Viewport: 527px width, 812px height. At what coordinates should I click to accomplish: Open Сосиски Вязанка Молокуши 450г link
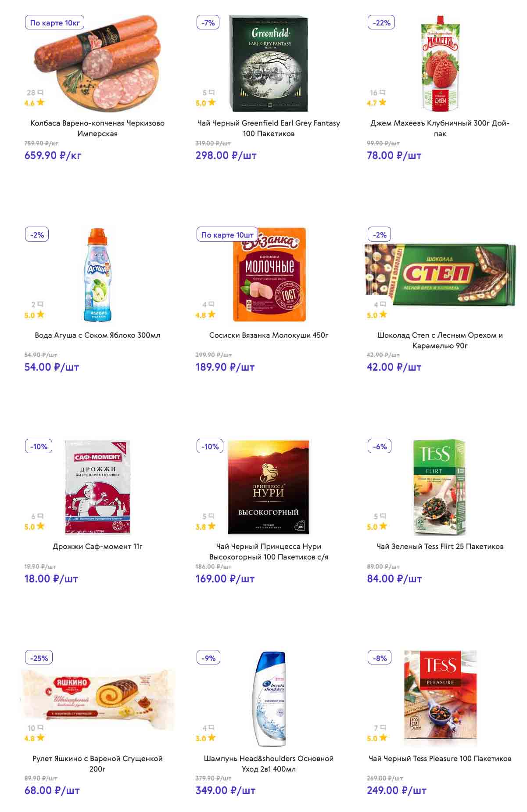[269, 335]
